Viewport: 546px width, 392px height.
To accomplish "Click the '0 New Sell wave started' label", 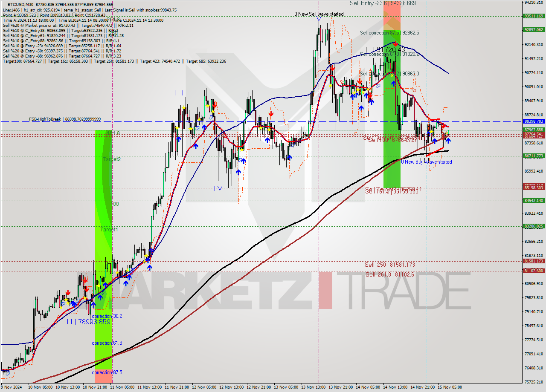I will pos(319,14).
